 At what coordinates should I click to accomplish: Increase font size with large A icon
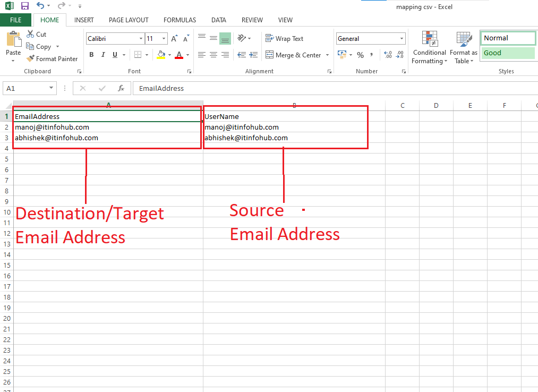(174, 38)
